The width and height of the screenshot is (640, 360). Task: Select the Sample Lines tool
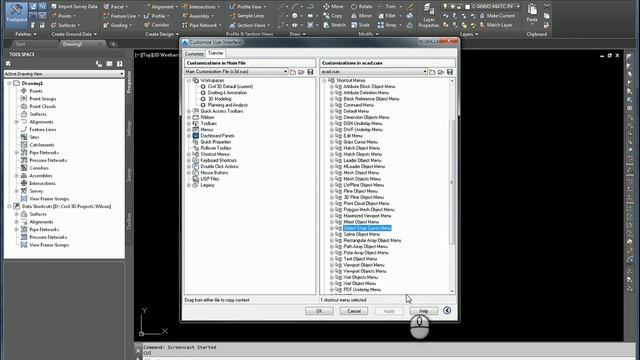pos(247,16)
